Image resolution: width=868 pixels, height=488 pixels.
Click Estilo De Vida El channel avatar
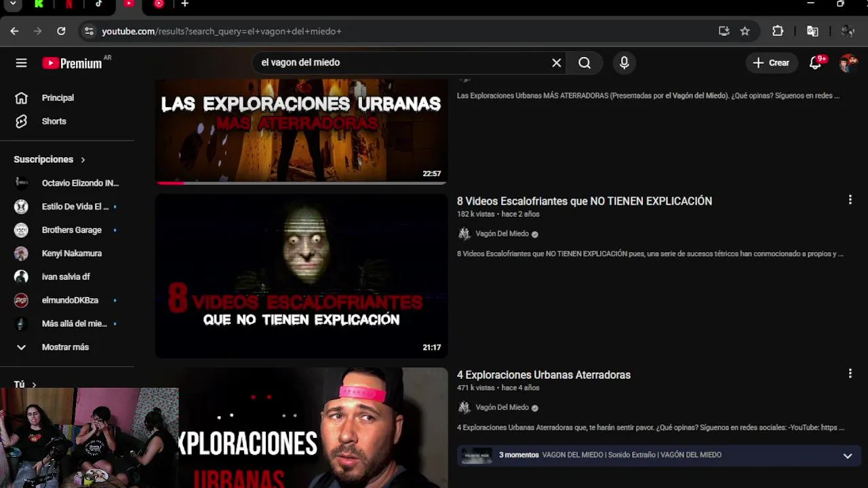pyautogui.click(x=21, y=207)
